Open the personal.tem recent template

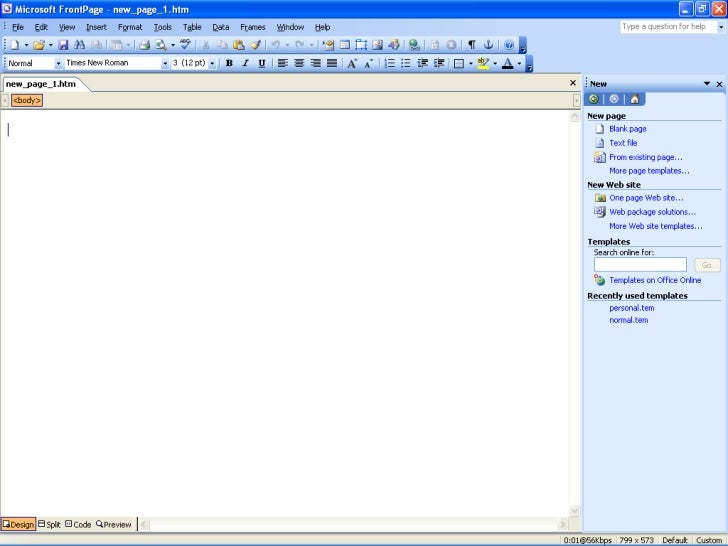pyautogui.click(x=631, y=308)
